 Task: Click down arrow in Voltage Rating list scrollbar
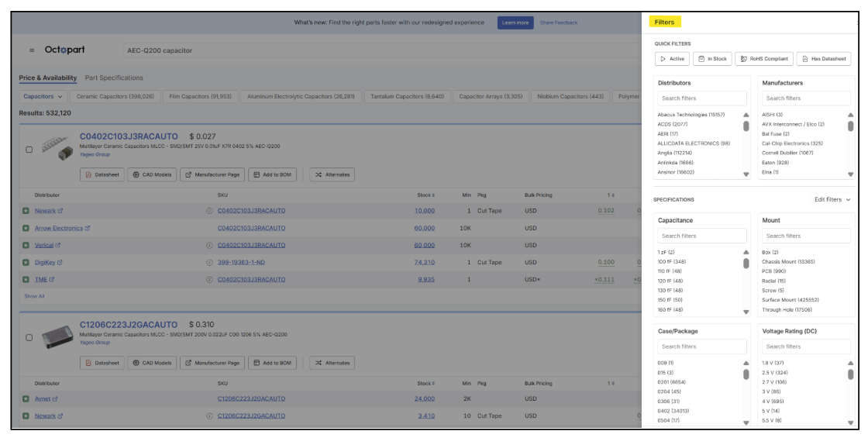(x=850, y=422)
